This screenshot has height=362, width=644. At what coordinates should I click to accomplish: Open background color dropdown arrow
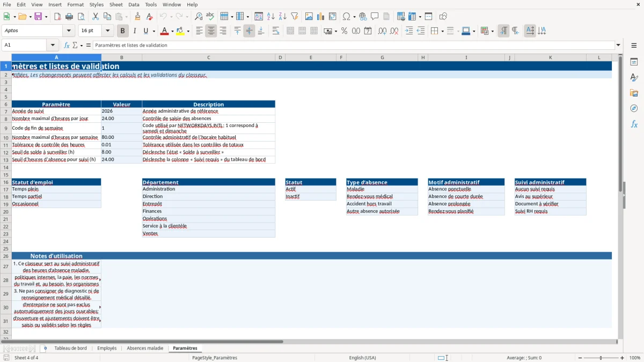[x=188, y=31]
